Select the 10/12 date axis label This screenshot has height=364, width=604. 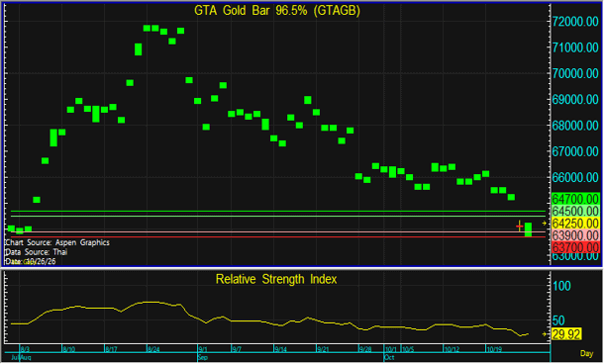pos(452,349)
